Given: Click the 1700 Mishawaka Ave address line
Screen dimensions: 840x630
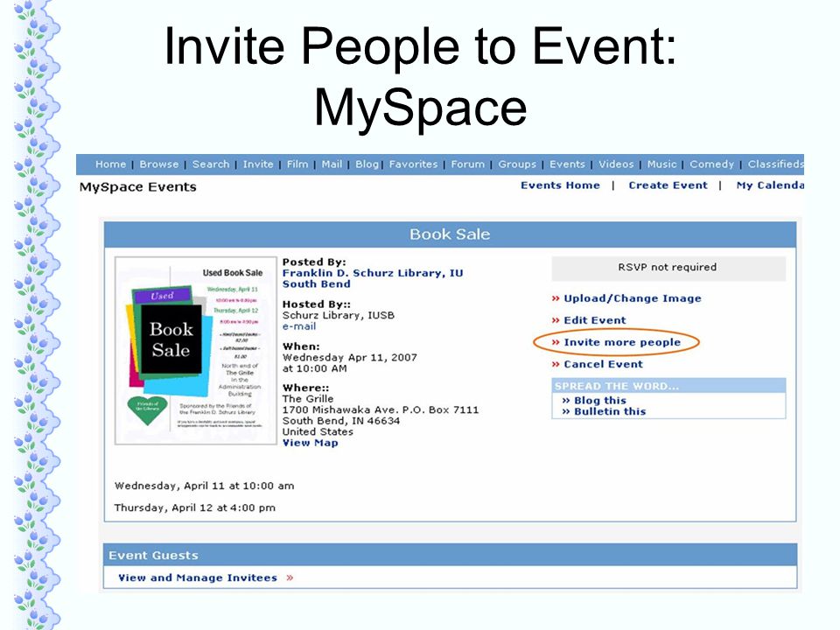Looking at the screenshot, I should (x=381, y=409).
